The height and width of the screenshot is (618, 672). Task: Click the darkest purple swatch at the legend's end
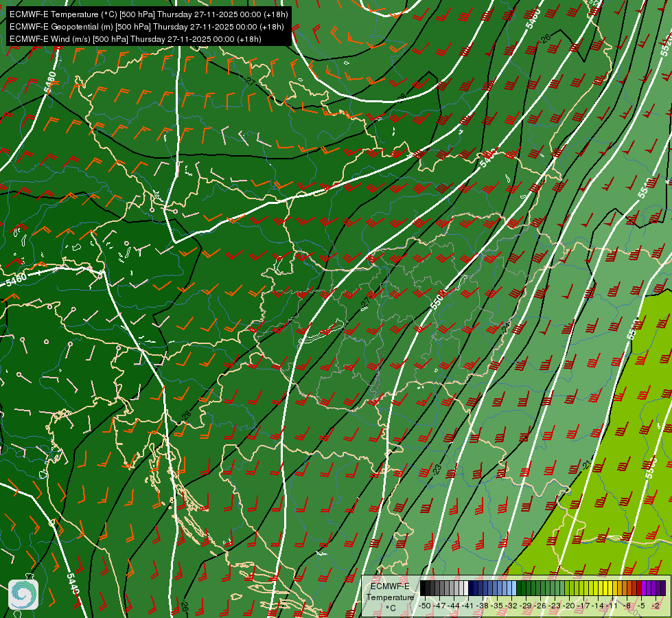(x=663, y=588)
